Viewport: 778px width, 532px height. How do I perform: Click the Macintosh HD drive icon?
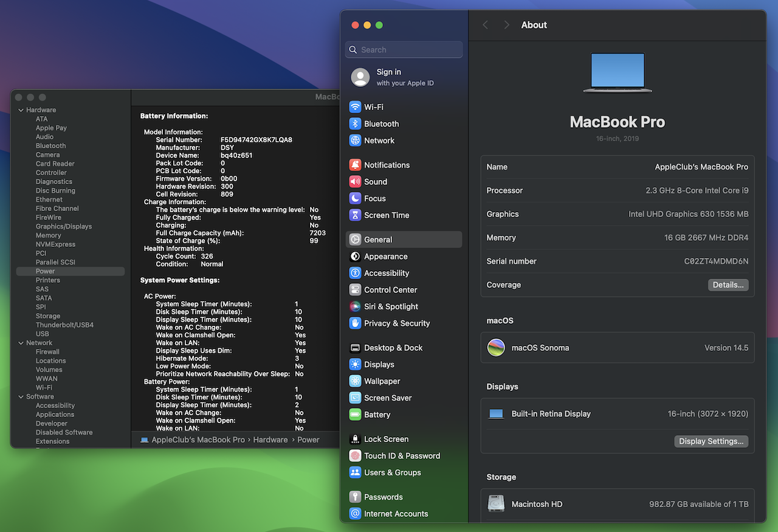click(496, 504)
